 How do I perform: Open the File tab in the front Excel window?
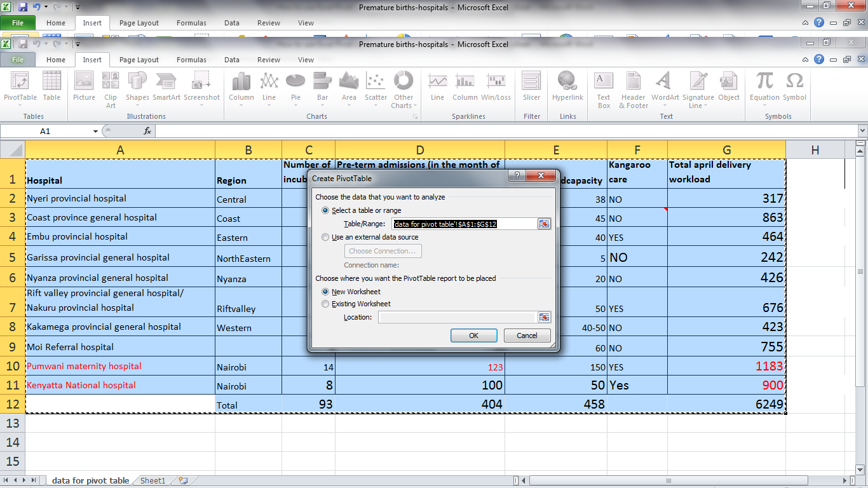(x=18, y=60)
